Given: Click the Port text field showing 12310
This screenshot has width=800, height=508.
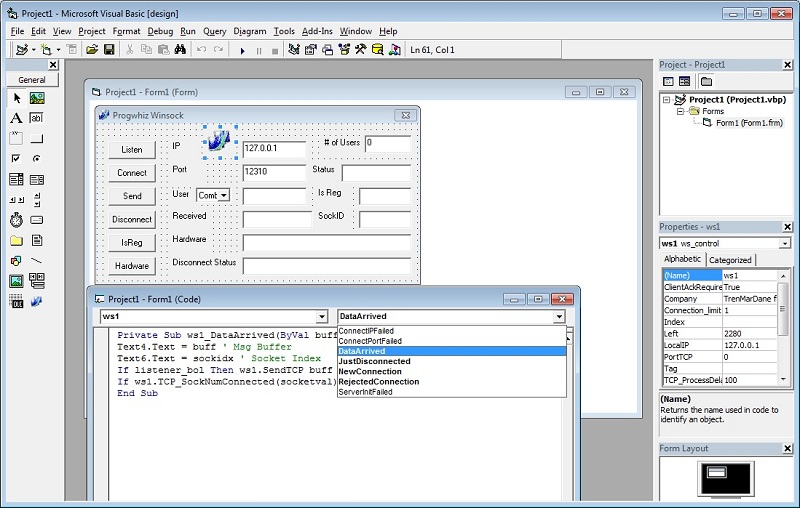Looking at the screenshot, I should [274, 172].
